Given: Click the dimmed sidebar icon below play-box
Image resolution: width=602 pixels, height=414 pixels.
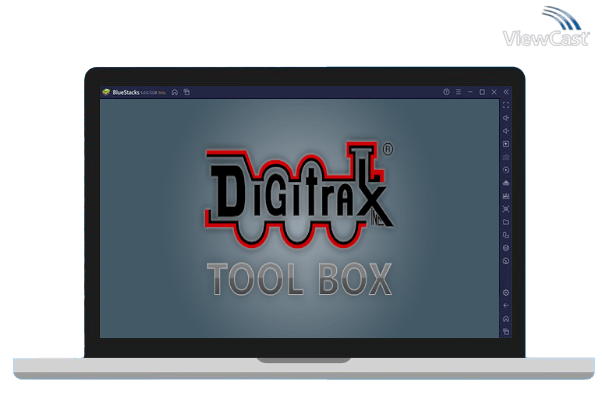Looking at the screenshot, I should [506, 157].
